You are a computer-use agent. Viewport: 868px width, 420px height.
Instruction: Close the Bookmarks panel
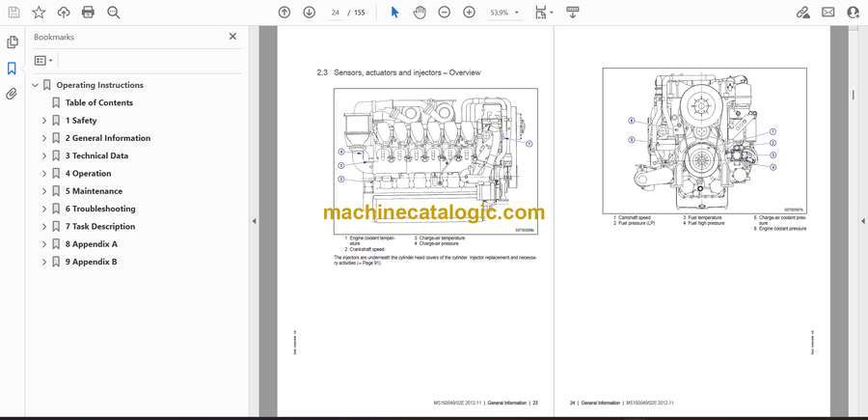tap(232, 37)
